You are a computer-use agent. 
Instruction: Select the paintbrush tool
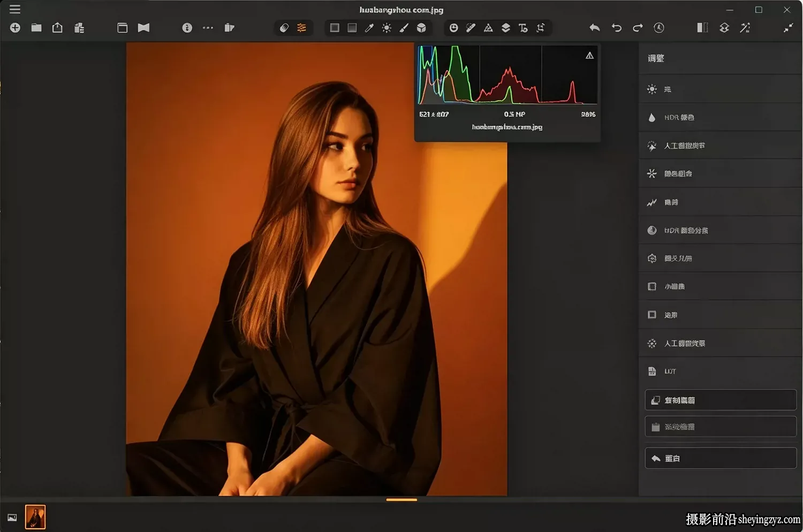404,28
